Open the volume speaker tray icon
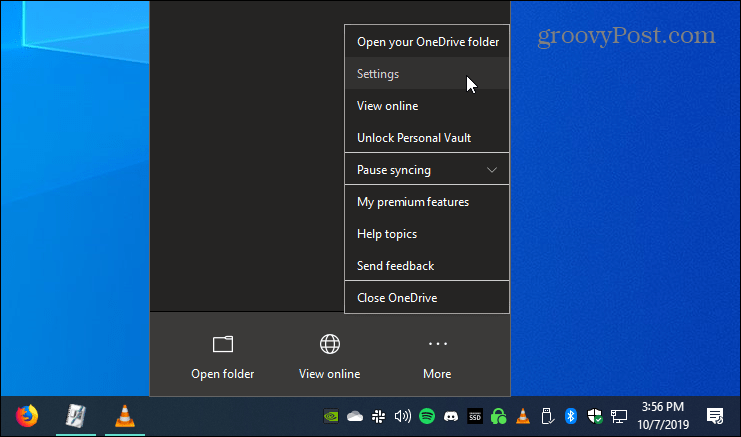The width and height of the screenshot is (741, 437). click(403, 416)
